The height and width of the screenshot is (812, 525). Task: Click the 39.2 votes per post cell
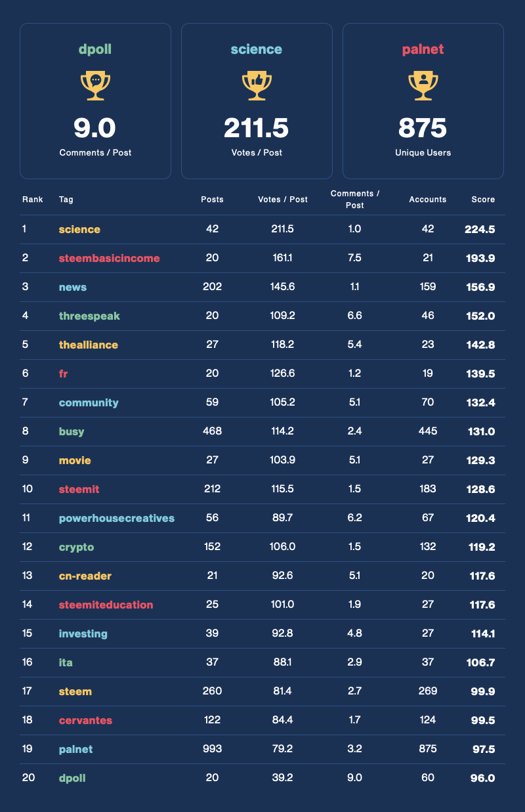tap(283, 778)
